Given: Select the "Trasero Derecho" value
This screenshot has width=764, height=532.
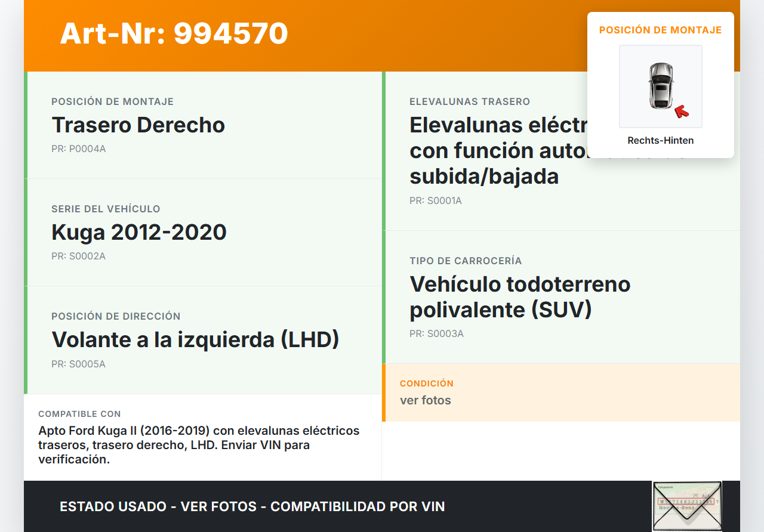Looking at the screenshot, I should pyautogui.click(x=138, y=125).
